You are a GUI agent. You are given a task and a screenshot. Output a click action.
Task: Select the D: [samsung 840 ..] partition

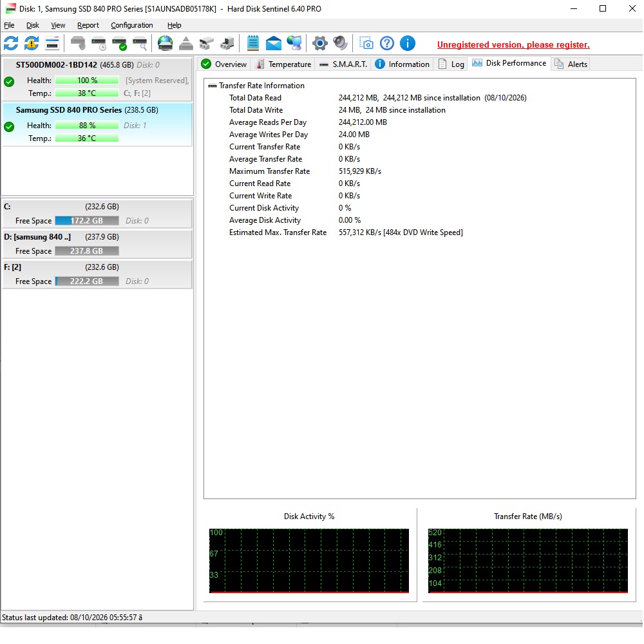[97, 243]
